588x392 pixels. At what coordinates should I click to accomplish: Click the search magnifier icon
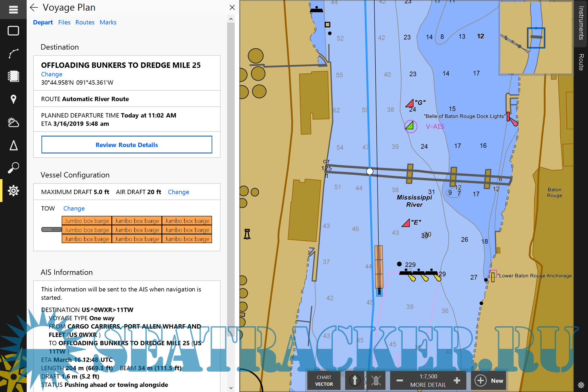tap(13, 168)
